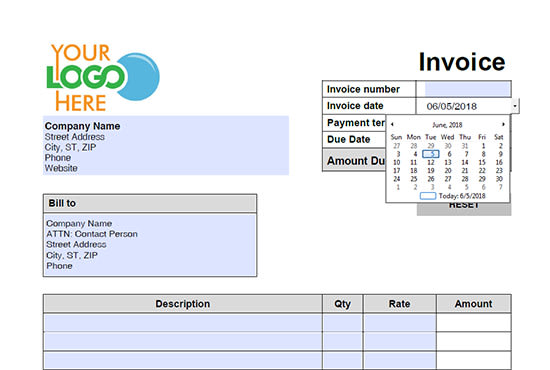550x370 pixels.
Task: Pick day 12 in the calendar
Action: point(431,162)
